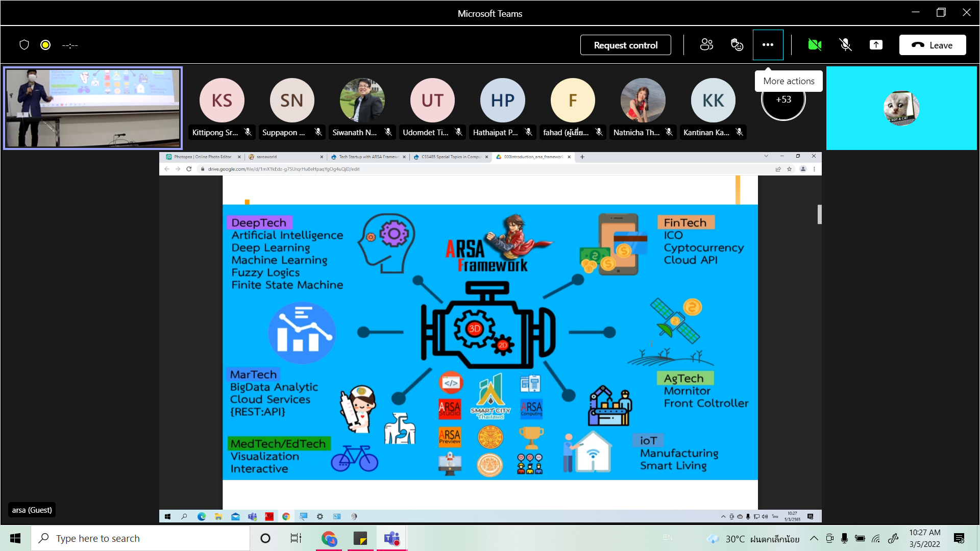
Task: Select the HP participant avatar
Action: tap(502, 101)
